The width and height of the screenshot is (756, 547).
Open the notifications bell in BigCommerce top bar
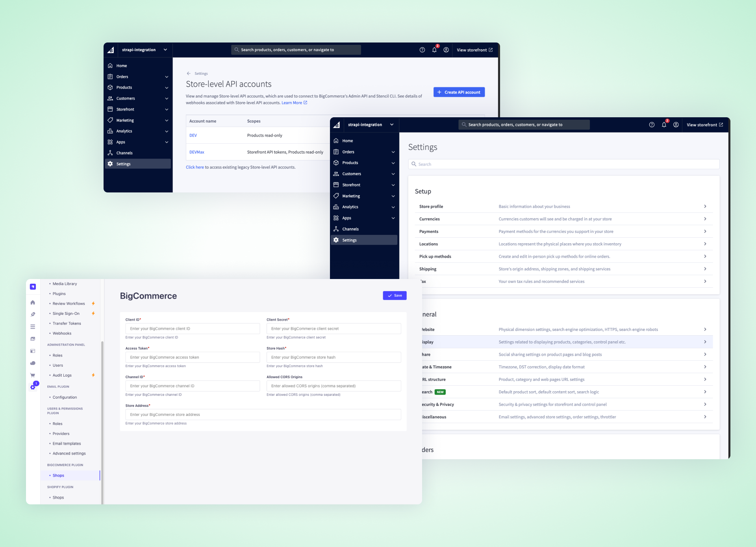[664, 124]
